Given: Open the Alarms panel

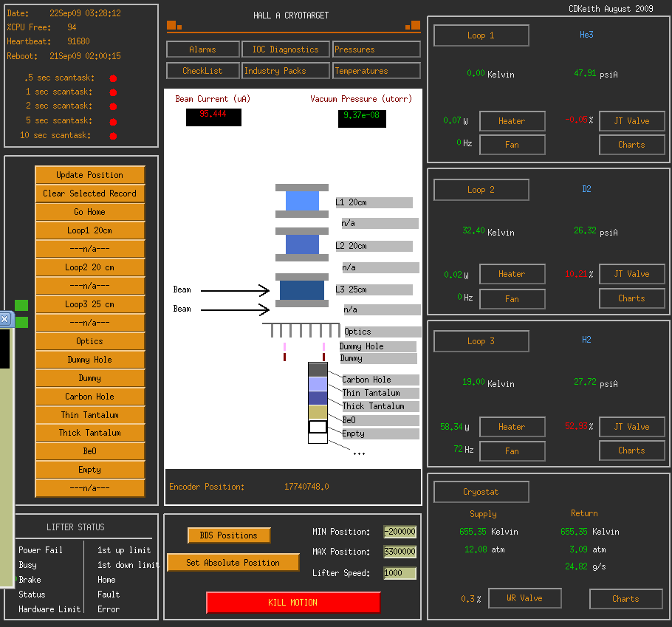Looking at the screenshot, I should [203, 49].
